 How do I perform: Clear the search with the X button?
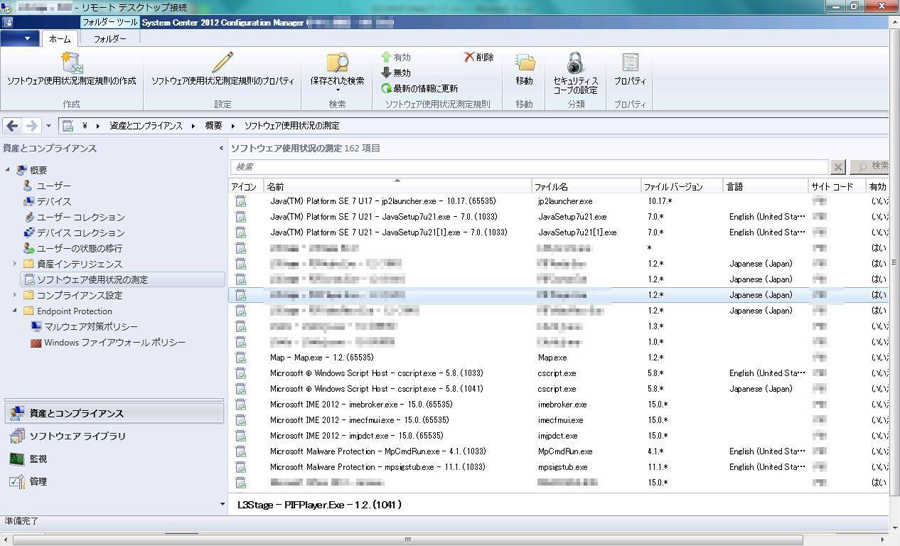click(838, 166)
